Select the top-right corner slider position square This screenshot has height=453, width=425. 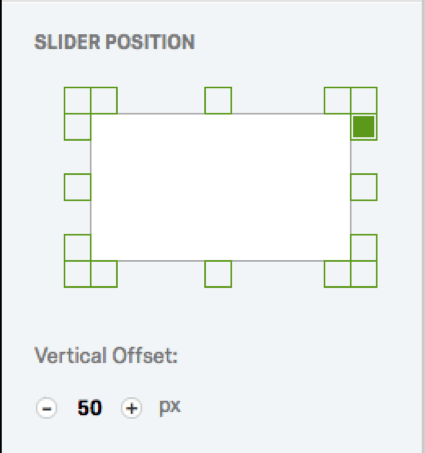click(364, 100)
